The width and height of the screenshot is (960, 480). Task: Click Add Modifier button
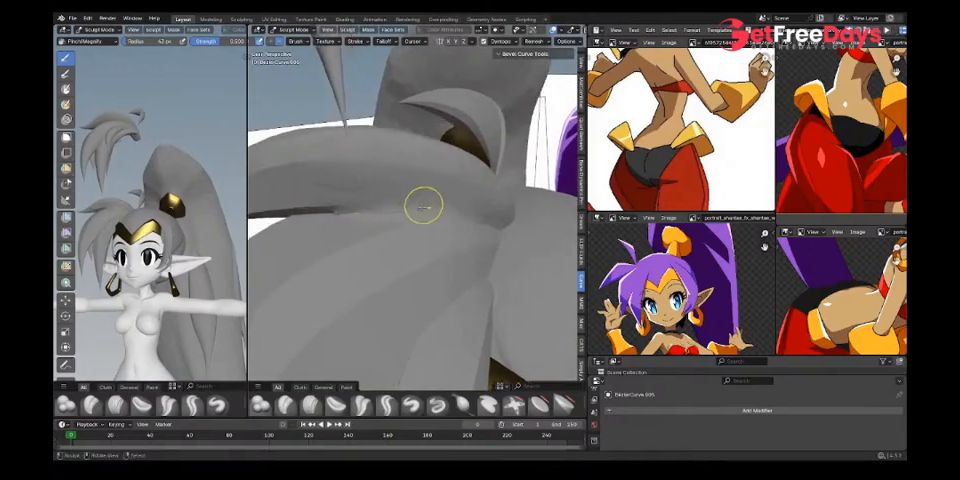click(757, 411)
